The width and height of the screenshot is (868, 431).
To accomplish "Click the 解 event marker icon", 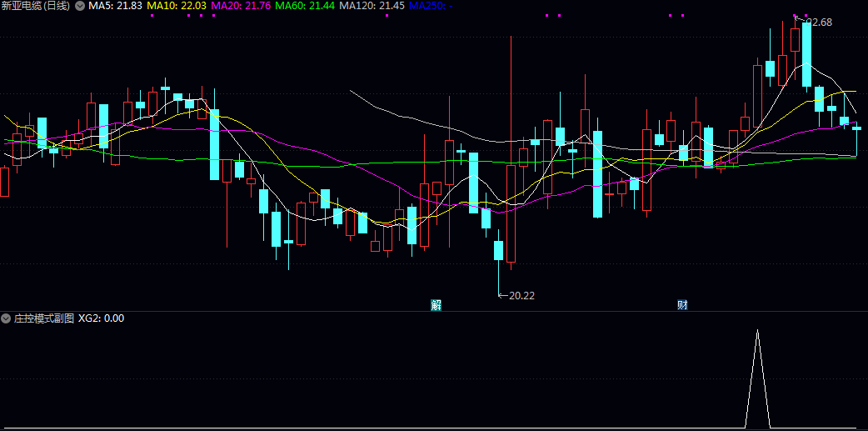I will (x=436, y=304).
